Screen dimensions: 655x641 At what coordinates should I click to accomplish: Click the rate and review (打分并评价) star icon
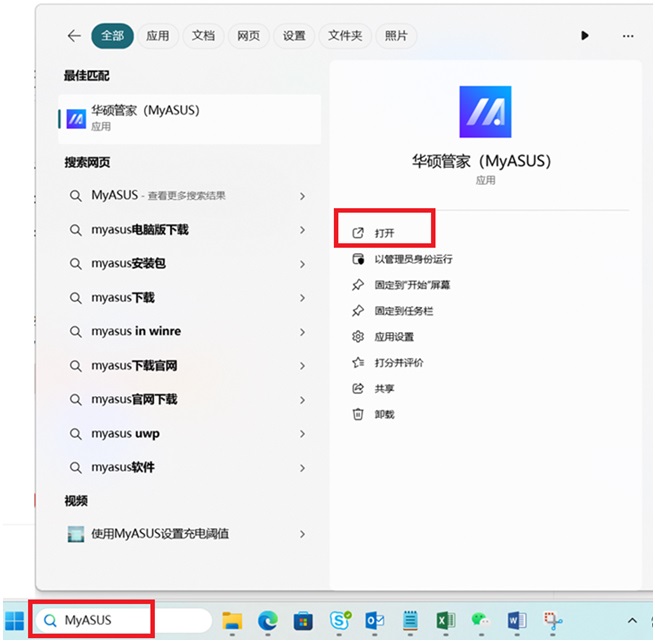click(358, 362)
